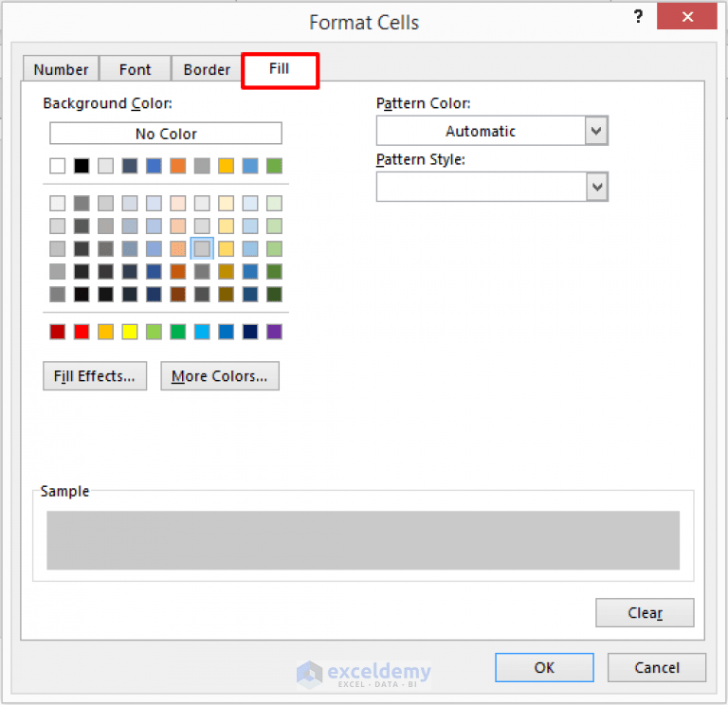Choose light blue (cyan) standard color
This screenshot has width=728, height=705.
(202, 332)
